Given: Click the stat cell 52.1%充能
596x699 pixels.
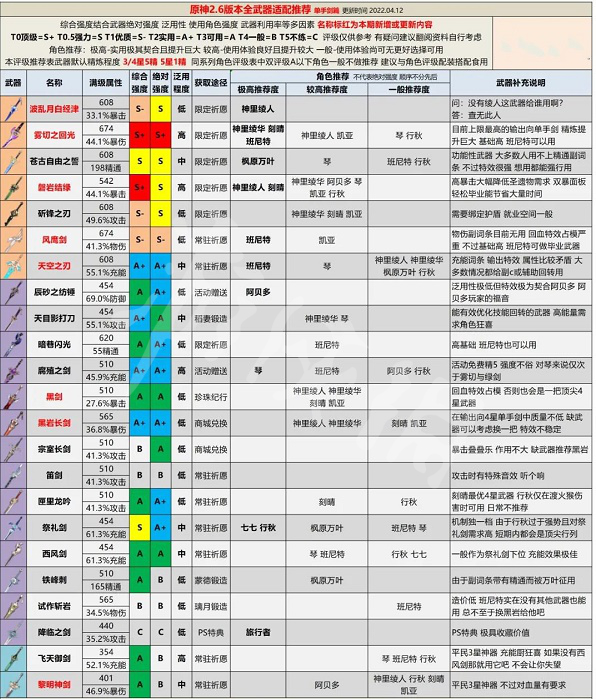Looking at the screenshot, I should point(106,665).
